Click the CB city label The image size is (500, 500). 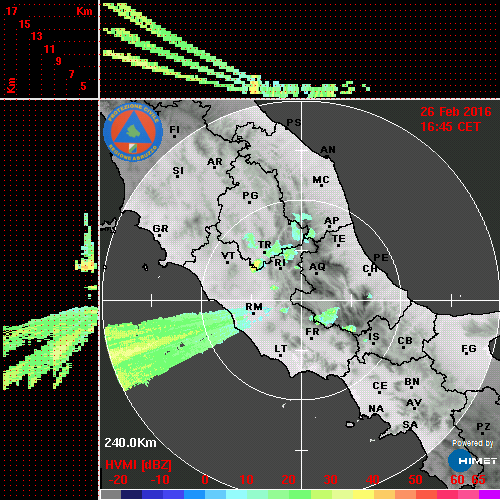click(x=405, y=341)
